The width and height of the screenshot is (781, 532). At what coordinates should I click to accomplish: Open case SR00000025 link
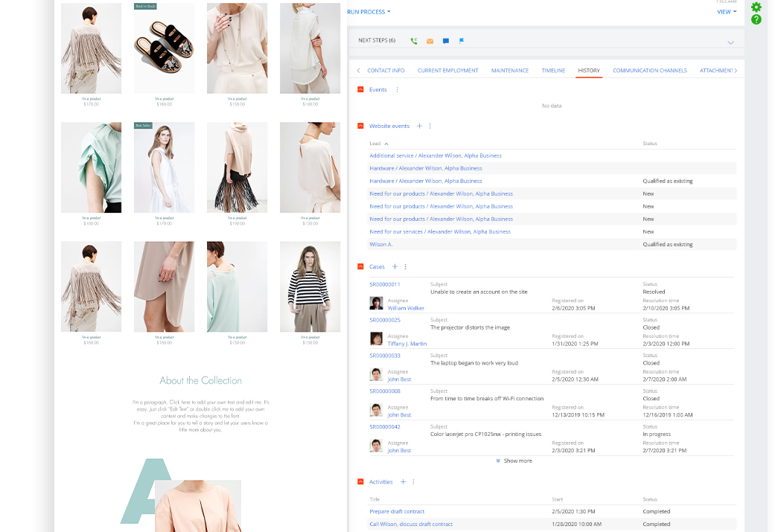385,320
